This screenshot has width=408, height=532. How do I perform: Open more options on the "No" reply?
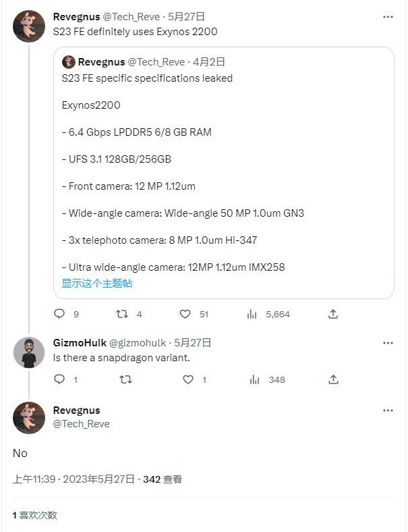tap(388, 410)
